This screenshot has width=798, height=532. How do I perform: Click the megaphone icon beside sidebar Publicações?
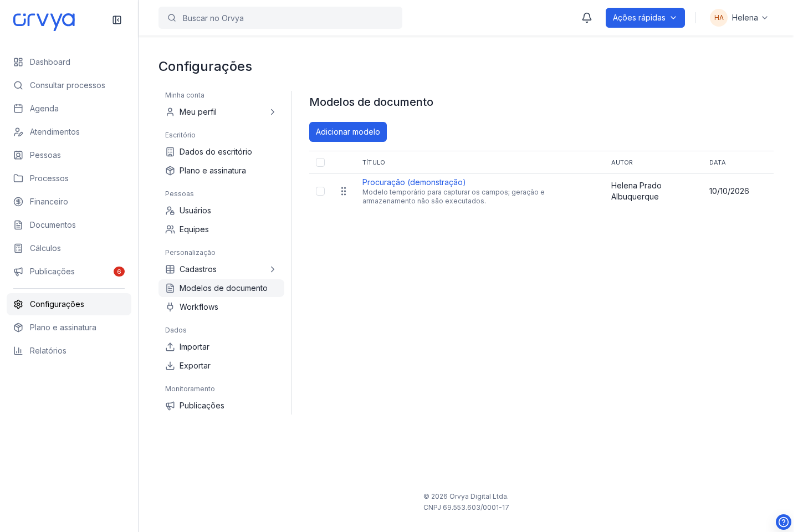pyautogui.click(x=18, y=272)
